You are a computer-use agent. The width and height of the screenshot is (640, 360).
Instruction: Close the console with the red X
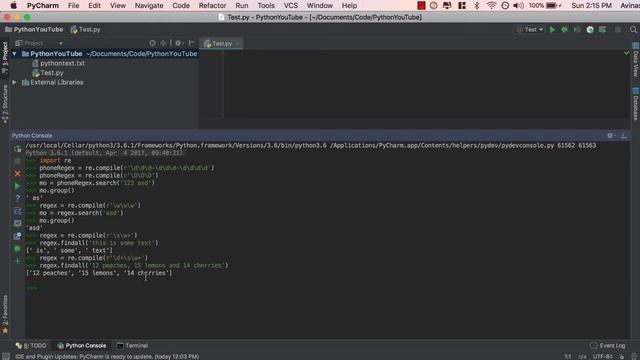17,174
